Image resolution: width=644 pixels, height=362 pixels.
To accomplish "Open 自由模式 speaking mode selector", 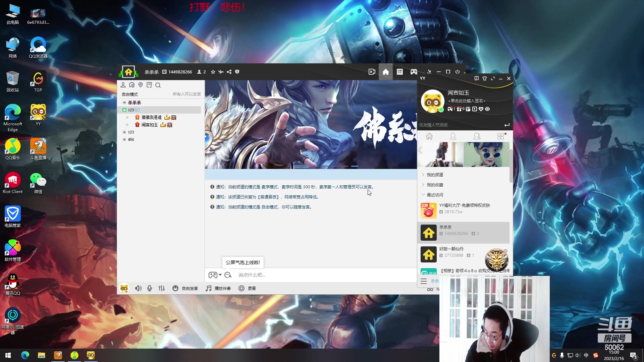I will click(x=130, y=94).
